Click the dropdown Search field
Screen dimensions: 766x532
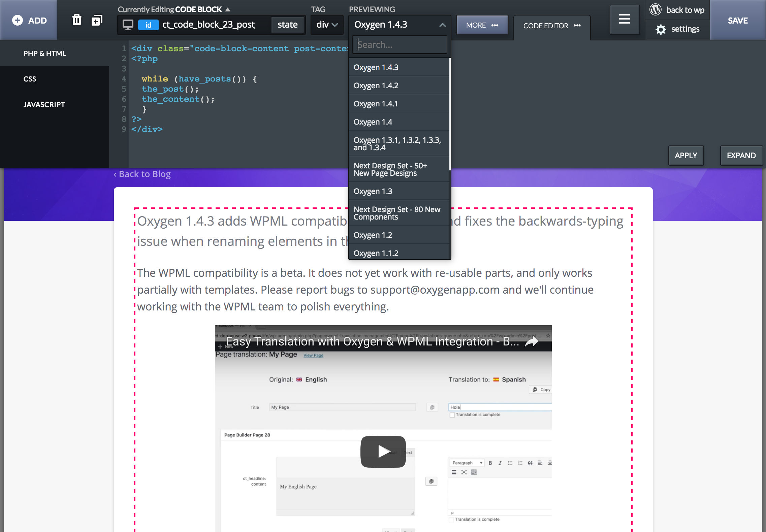pyautogui.click(x=400, y=45)
